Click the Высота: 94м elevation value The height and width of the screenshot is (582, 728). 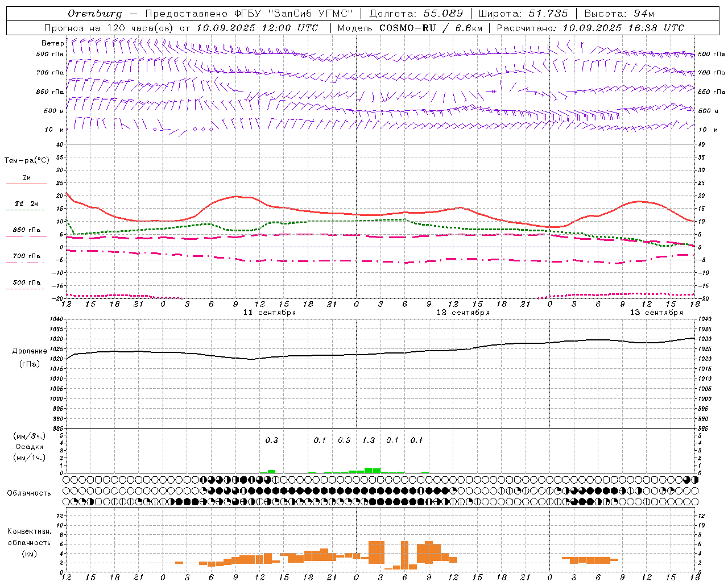pos(619,14)
